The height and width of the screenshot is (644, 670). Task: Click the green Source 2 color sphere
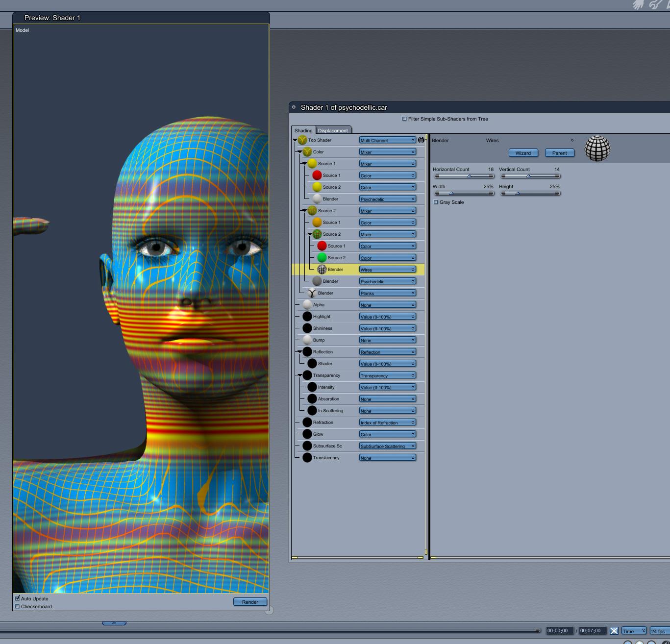(x=322, y=258)
